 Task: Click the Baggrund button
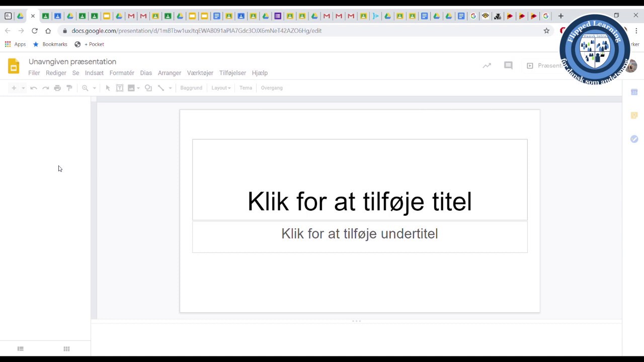[191, 88]
